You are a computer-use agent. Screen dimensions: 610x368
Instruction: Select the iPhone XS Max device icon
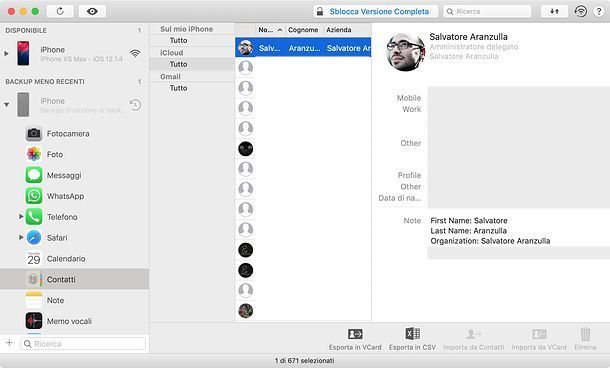point(23,53)
